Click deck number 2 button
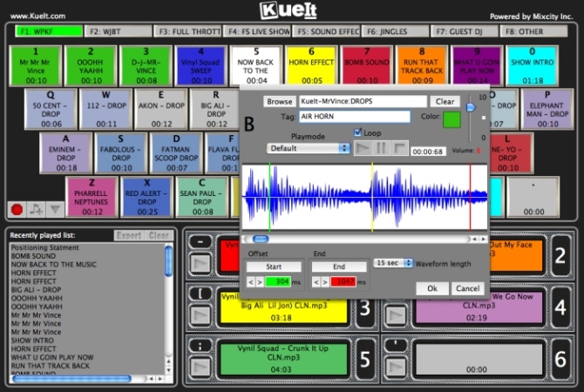 coord(560,256)
